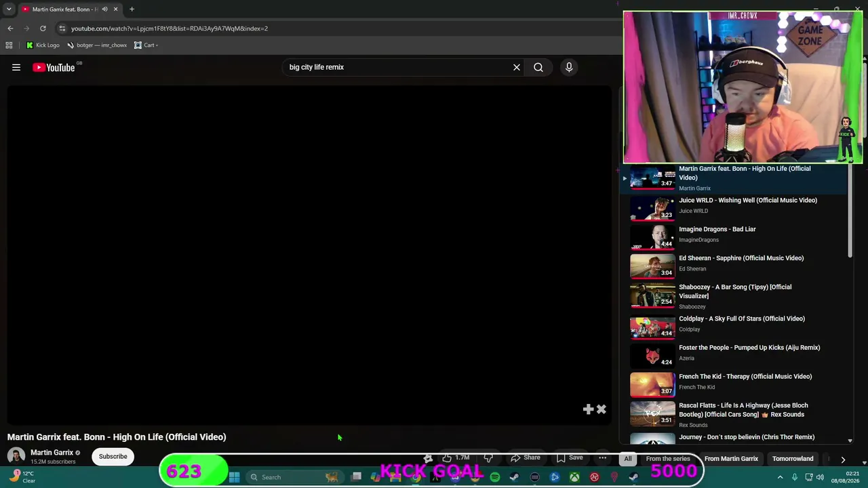The image size is (868, 488).
Task: Open the site information icon in the address bar
Action: click(62, 28)
